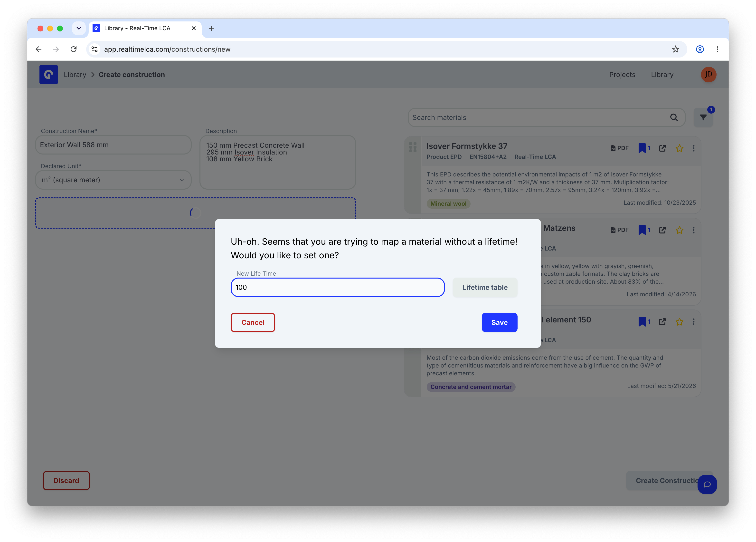
Task: Open the materials filter
Action: click(703, 117)
